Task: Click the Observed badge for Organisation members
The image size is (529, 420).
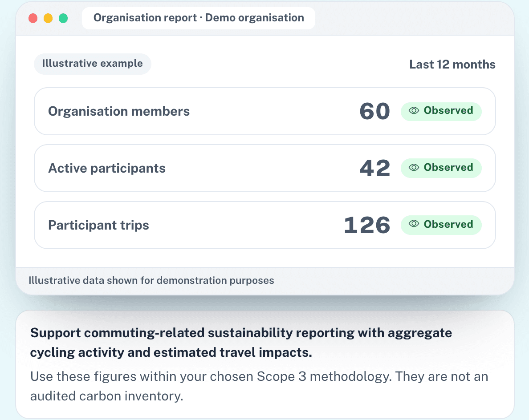Action: pyautogui.click(x=441, y=111)
